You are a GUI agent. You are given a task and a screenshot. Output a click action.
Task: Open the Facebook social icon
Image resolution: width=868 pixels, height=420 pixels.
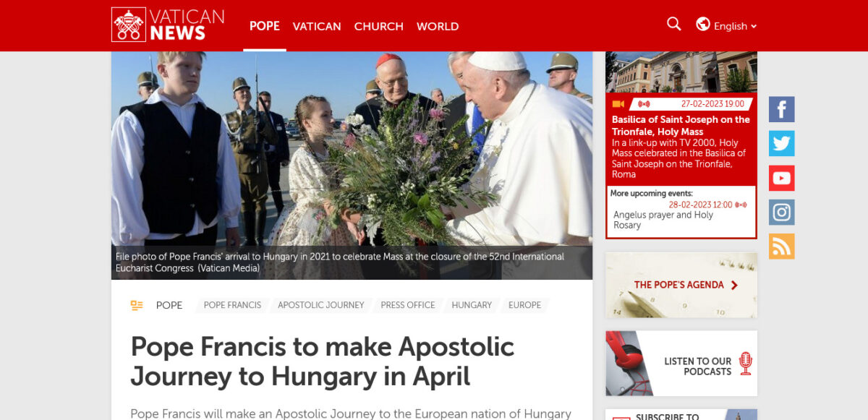(x=782, y=109)
